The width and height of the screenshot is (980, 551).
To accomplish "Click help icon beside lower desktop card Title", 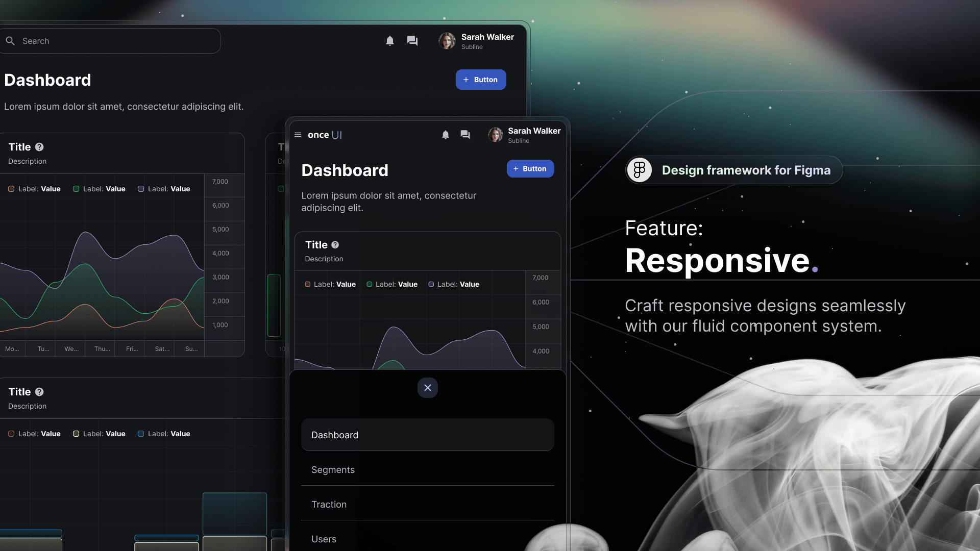I will 39,392.
